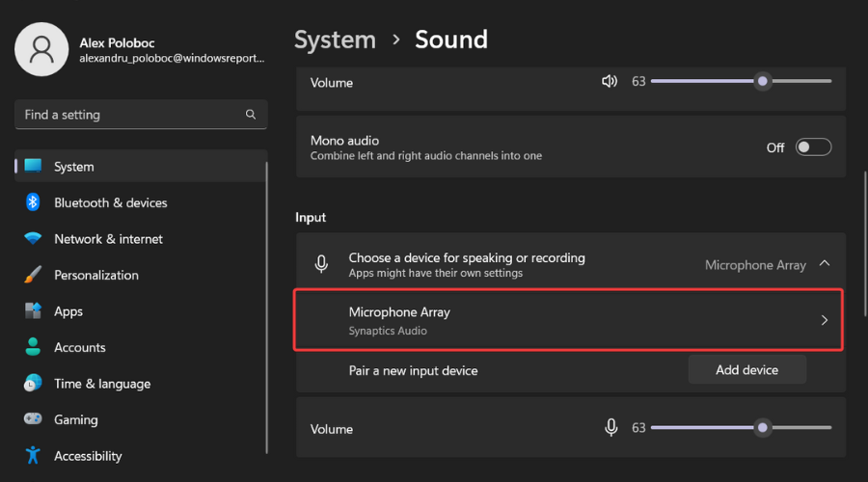This screenshot has width=868, height=482.
Task: Click the Gaming controller icon
Action: pyautogui.click(x=33, y=419)
